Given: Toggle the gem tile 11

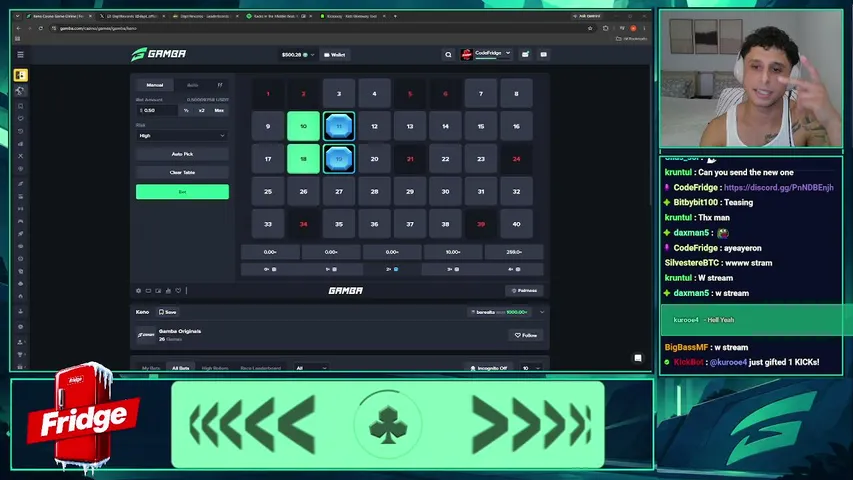Looking at the screenshot, I should 339,126.
